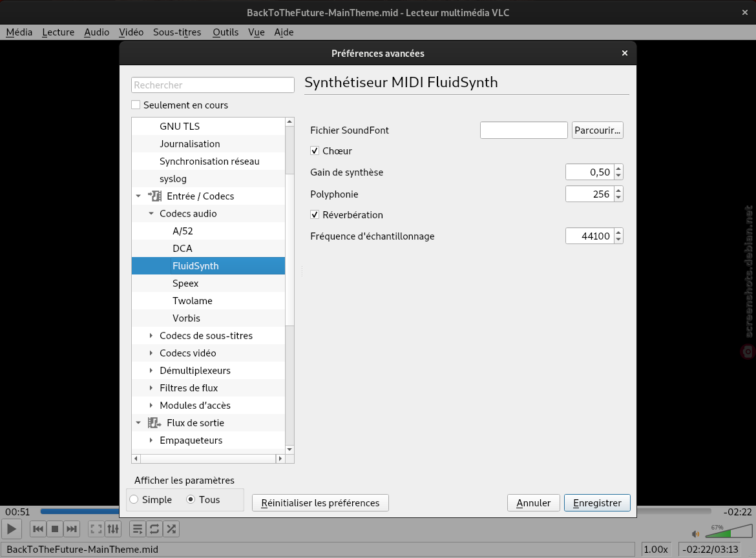The image size is (756, 558).
Task: Toggle fullscreen video mode icon
Action: pyautogui.click(x=96, y=529)
